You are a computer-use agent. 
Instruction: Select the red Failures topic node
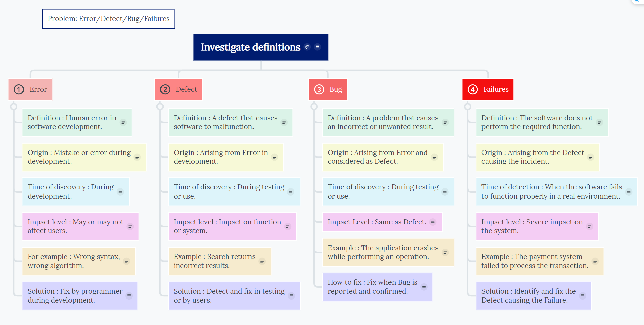488,89
